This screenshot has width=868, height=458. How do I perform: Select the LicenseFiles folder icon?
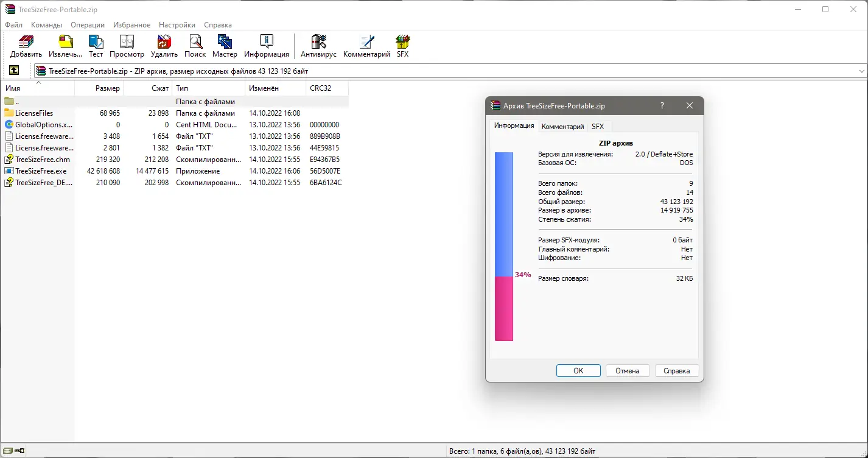click(9, 113)
